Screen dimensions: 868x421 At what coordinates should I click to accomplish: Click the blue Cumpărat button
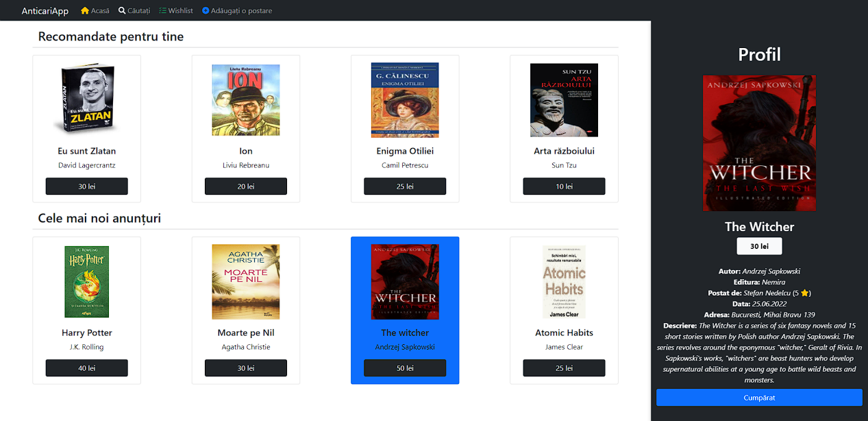point(759,398)
